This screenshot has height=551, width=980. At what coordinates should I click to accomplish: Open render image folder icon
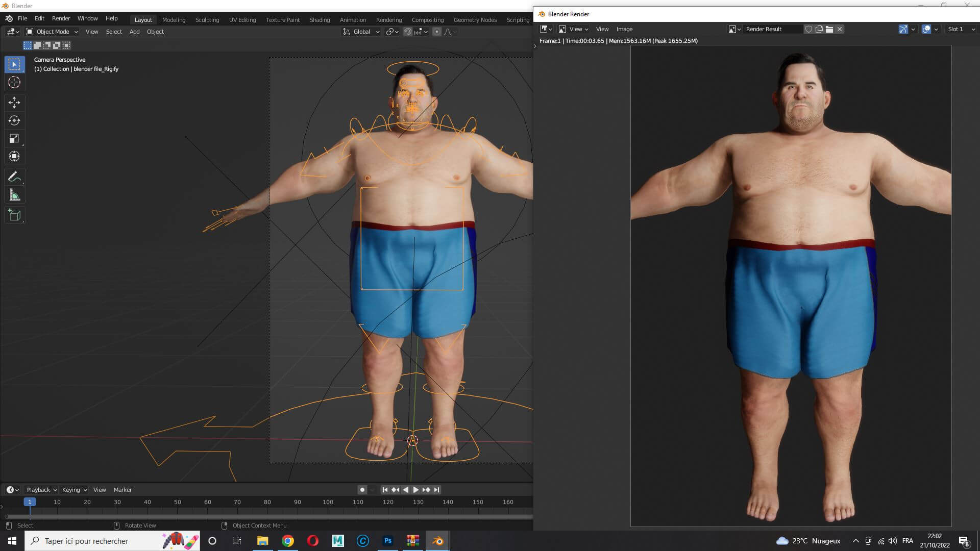829,29
